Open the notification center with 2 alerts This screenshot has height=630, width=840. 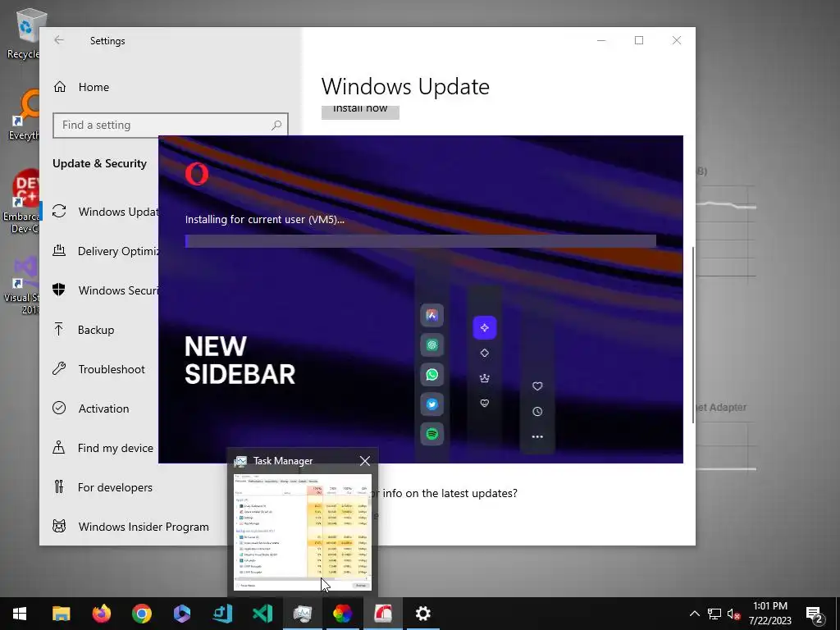coord(815,614)
